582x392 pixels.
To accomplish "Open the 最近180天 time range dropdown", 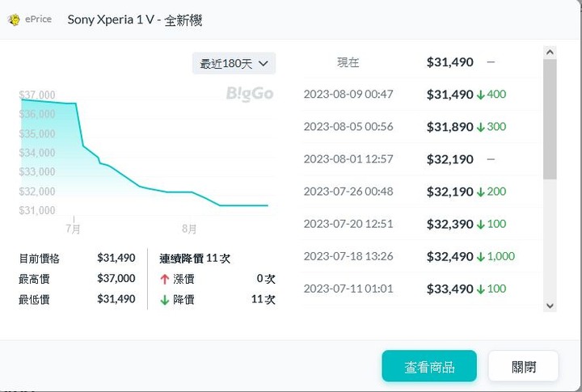I will tap(234, 64).
